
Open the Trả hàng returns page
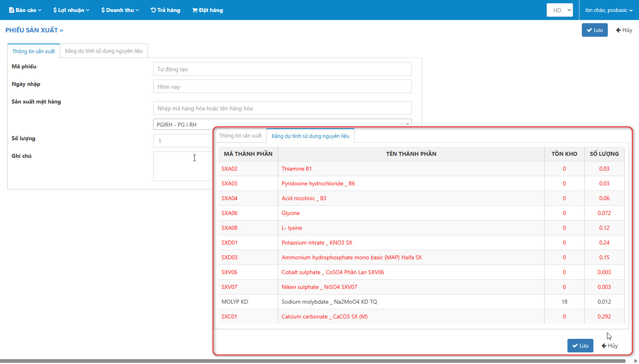tap(165, 10)
